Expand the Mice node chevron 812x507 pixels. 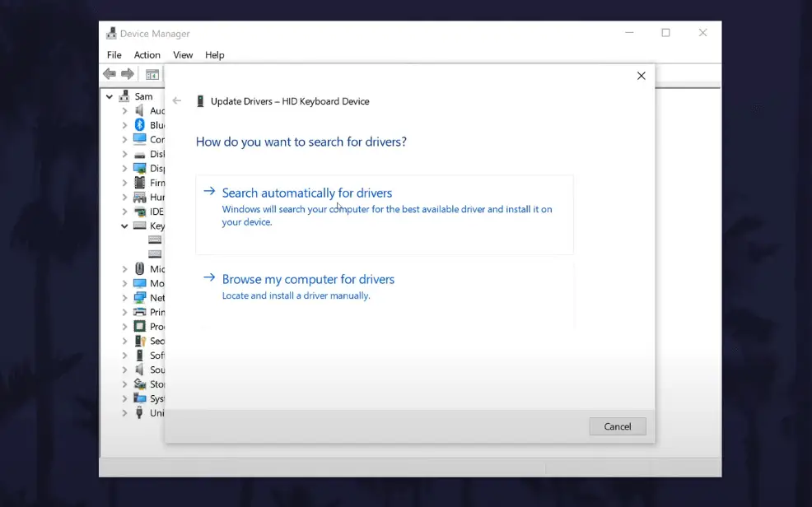(124, 269)
